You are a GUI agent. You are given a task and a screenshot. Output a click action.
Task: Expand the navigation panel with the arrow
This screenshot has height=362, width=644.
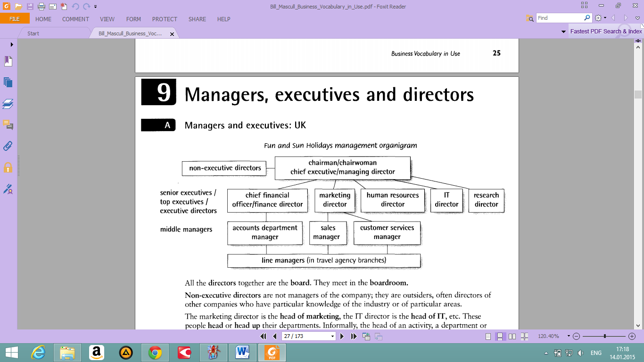(12, 44)
